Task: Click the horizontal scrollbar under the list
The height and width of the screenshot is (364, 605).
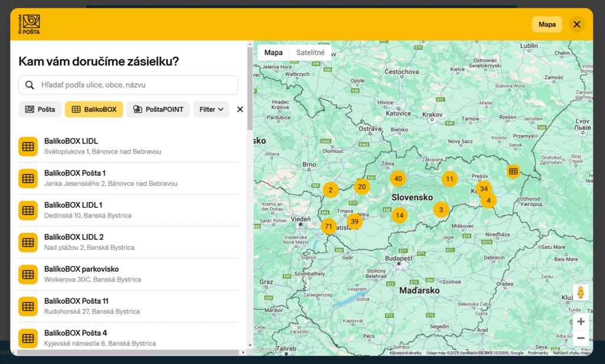Action: pyautogui.click(x=128, y=352)
